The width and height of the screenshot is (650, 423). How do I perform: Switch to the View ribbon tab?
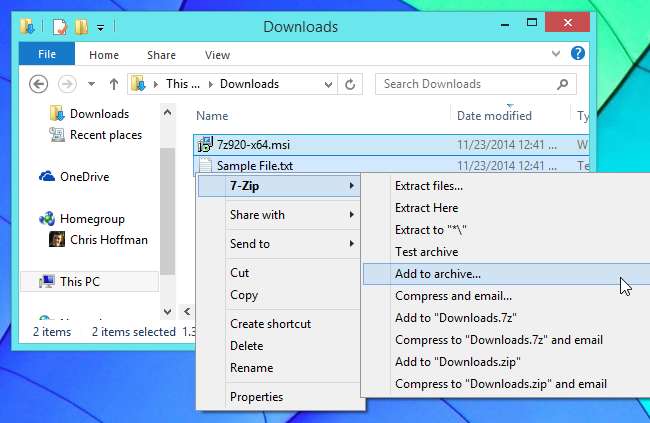(x=217, y=55)
